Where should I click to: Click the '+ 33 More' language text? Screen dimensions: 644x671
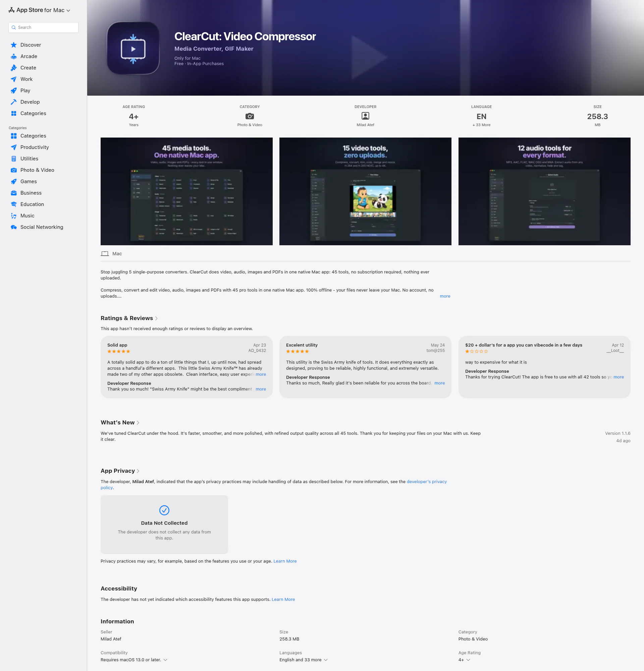pyautogui.click(x=481, y=125)
